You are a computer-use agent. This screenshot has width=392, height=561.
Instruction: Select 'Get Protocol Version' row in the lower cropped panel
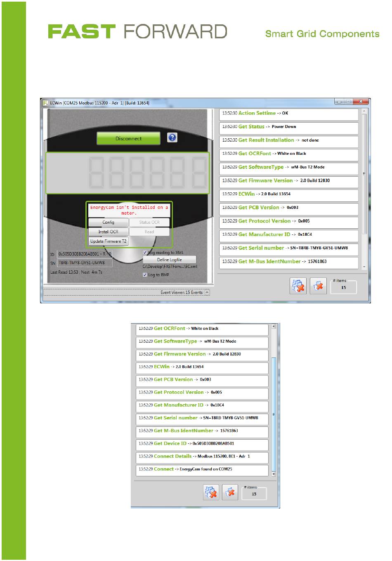point(202,393)
